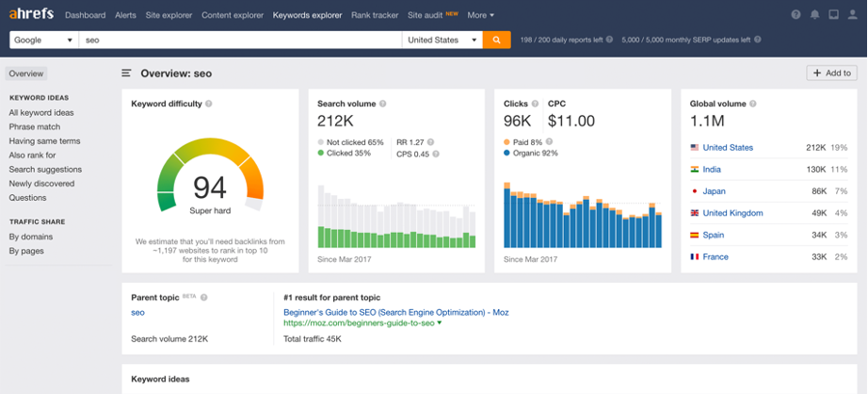868x394 pixels.
Task: Toggle the hamburger sidebar menu icon
Action: (x=126, y=74)
